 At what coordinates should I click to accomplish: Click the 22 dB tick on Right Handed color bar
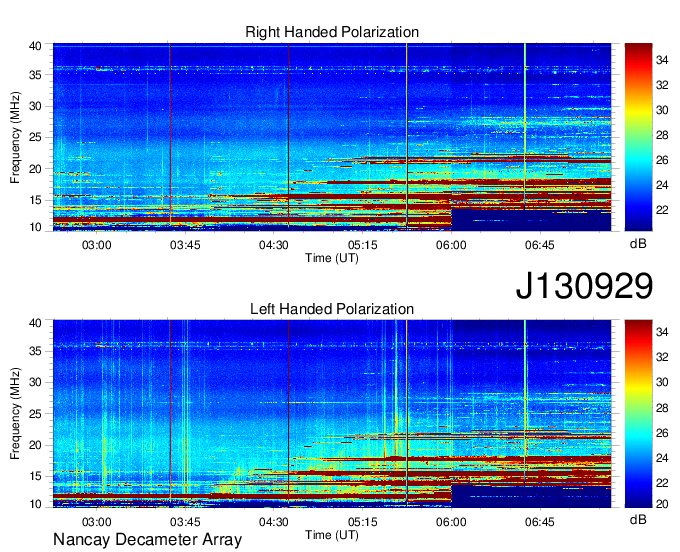pos(662,210)
